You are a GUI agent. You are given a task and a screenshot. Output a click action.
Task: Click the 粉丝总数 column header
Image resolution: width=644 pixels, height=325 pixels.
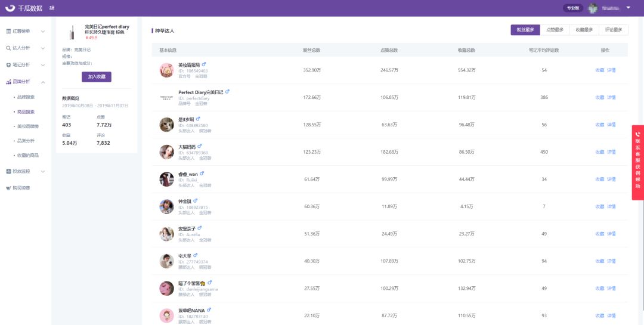point(312,50)
